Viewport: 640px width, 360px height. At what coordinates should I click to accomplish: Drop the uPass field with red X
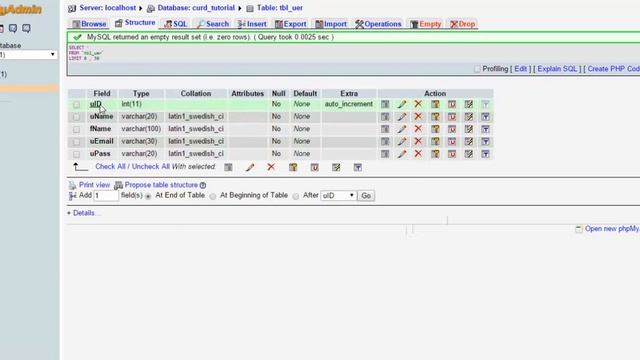tap(418, 154)
